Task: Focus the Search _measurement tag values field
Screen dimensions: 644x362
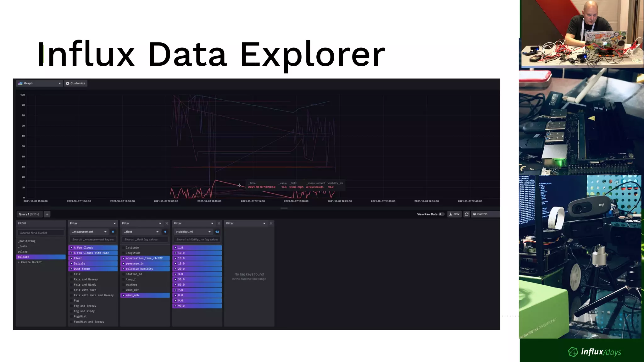Action: coord(93,239)
